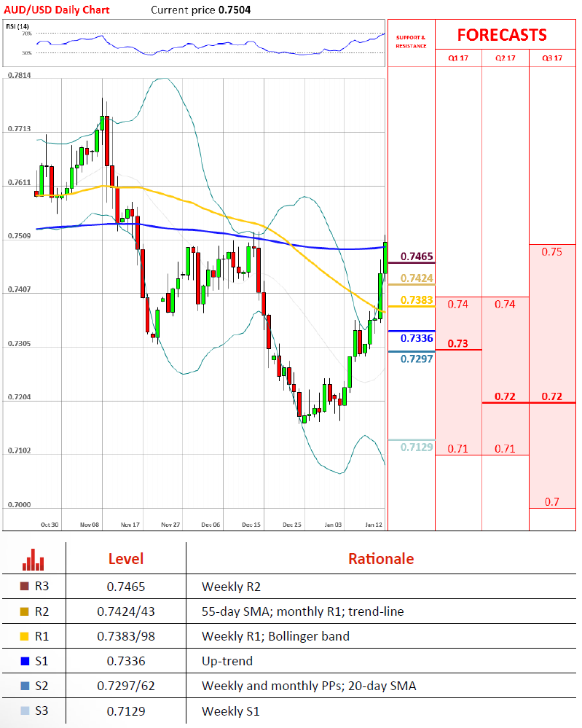Select the R2 tan color swatch in table
This screenshot has width=582, height=728.
(25, 611)
